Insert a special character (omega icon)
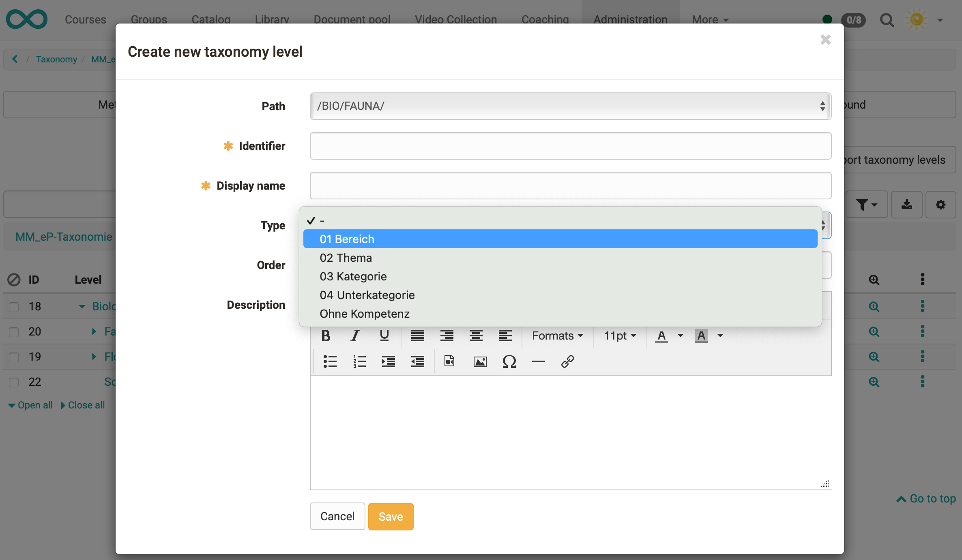This screenshot has width=962, height=560. coord(509,361)
